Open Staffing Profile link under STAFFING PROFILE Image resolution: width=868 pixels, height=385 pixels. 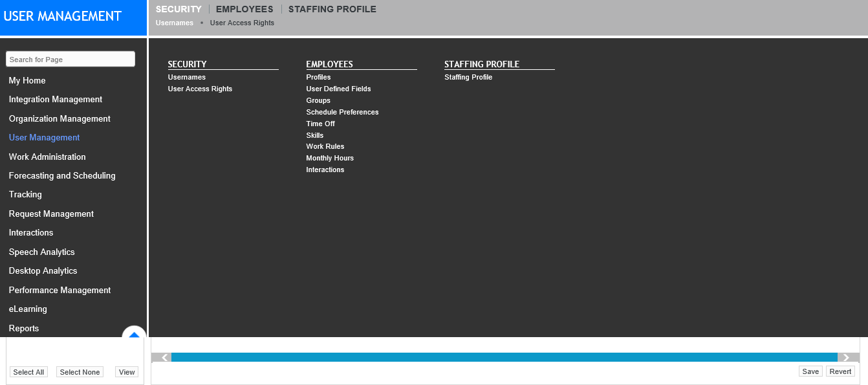pyautogui.click(x=468, y=77)
